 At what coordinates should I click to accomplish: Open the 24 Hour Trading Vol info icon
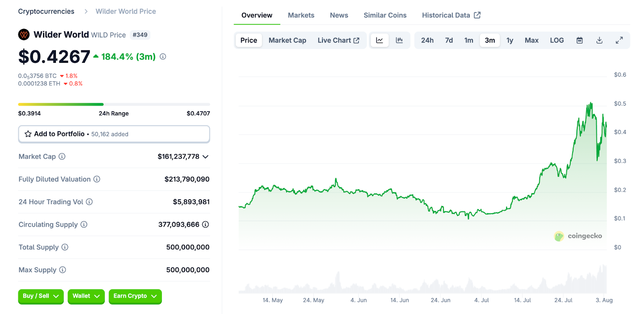coord(89,202)
